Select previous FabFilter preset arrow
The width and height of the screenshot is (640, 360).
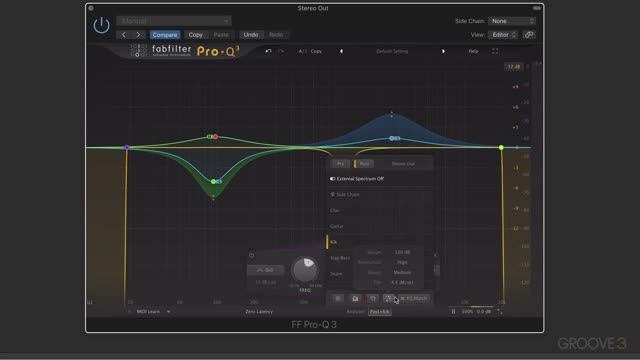tap(341, 51)
